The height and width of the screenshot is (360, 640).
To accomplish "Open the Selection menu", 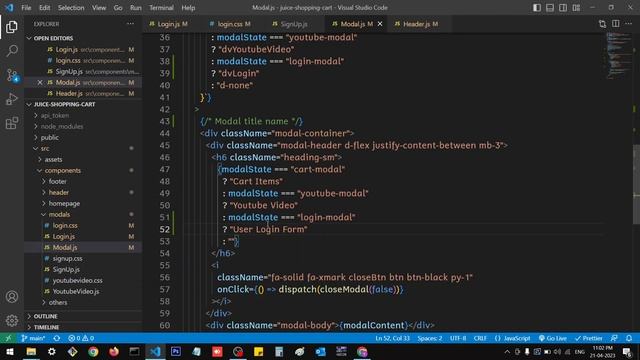I will [71, 8].
